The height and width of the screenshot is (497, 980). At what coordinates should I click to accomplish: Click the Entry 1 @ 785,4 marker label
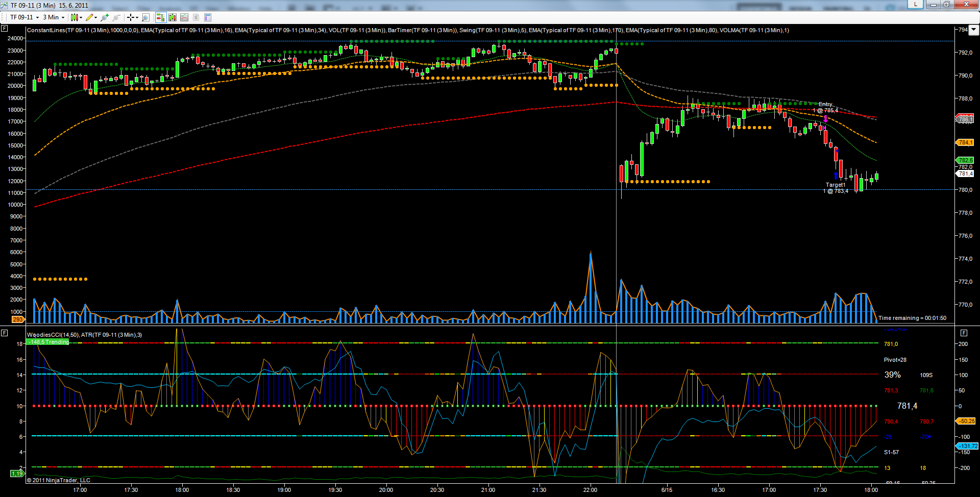[825, 107]
